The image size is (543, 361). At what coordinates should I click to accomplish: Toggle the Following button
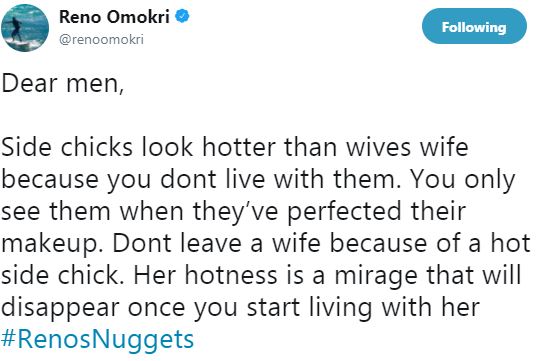[474, 26]
